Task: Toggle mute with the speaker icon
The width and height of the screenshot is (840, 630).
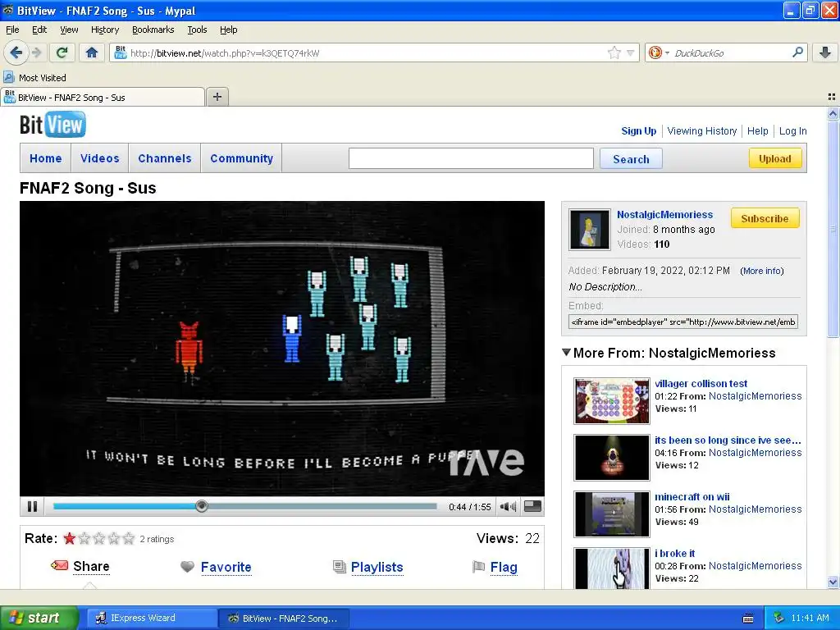Action: (508, 506)
